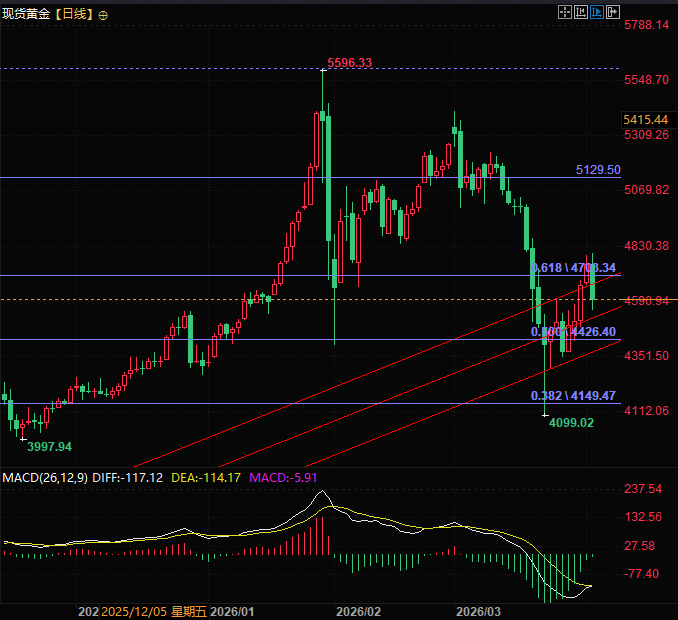Image resolution: width=678 pixels, height=620 pixels.
Task: Click the circled plus icon next to 日线
Action: pyautogui.click(x=103, y=16)
